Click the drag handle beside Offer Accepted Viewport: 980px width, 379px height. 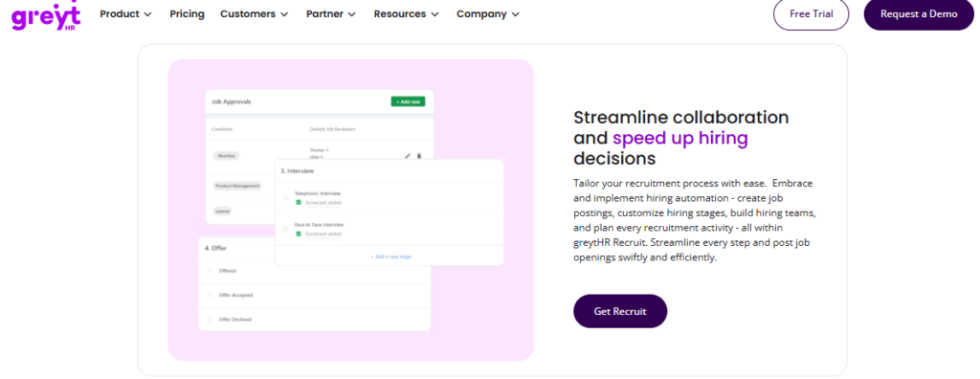point(210,295)
